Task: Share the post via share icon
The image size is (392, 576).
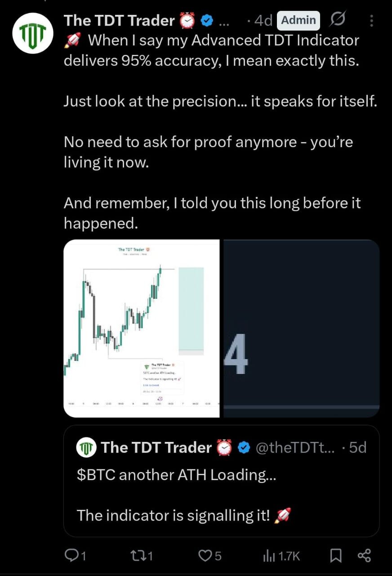Action: (x=364, y=556)
